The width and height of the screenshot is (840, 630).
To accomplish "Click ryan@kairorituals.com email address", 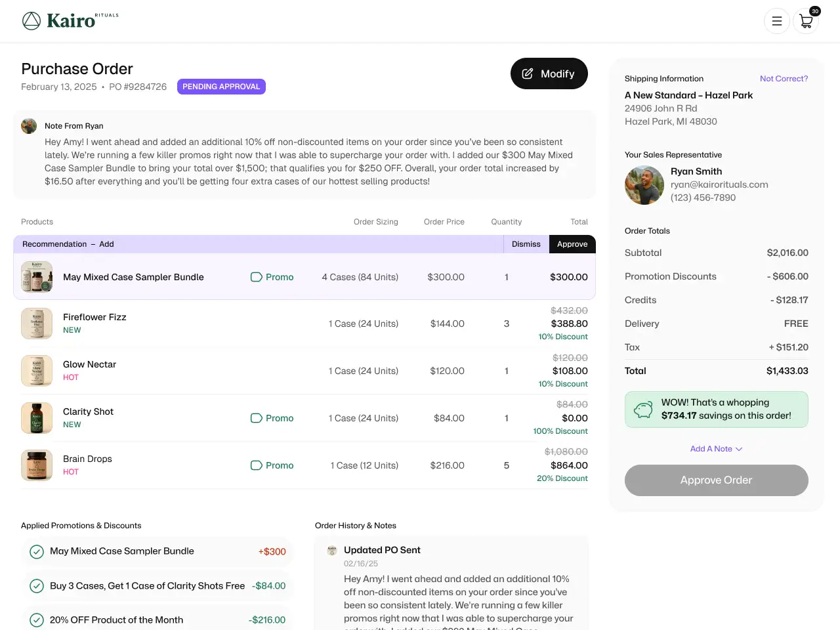I will [x=719, y=184].
